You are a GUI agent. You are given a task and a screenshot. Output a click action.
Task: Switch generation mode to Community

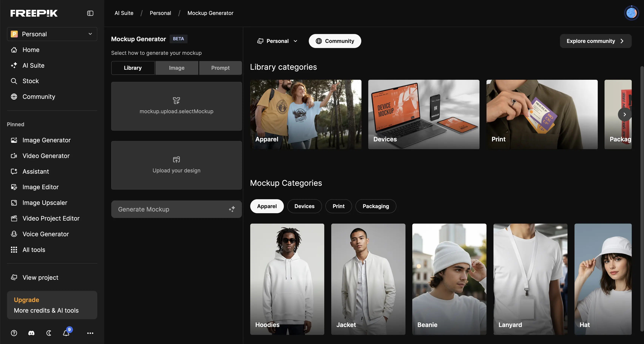335,41
